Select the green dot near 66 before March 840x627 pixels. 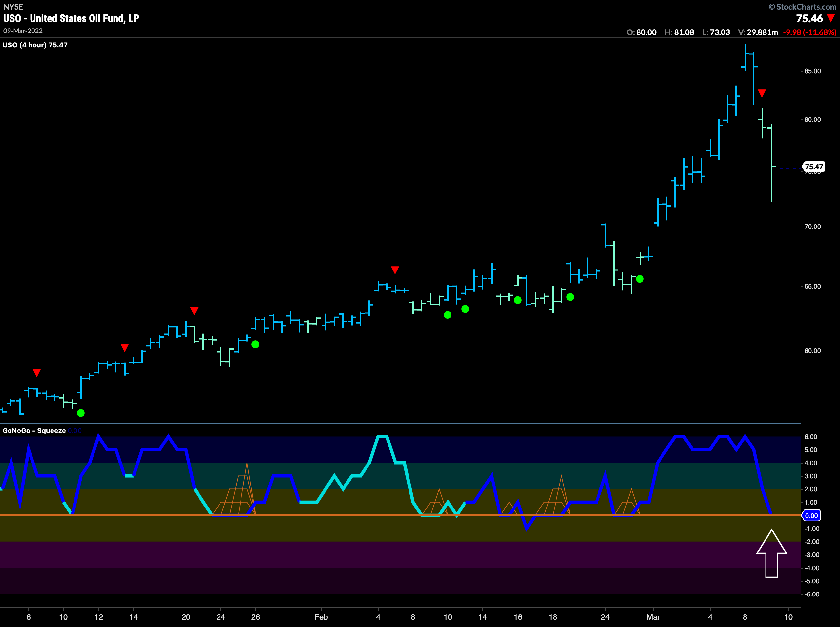[640, 279]
